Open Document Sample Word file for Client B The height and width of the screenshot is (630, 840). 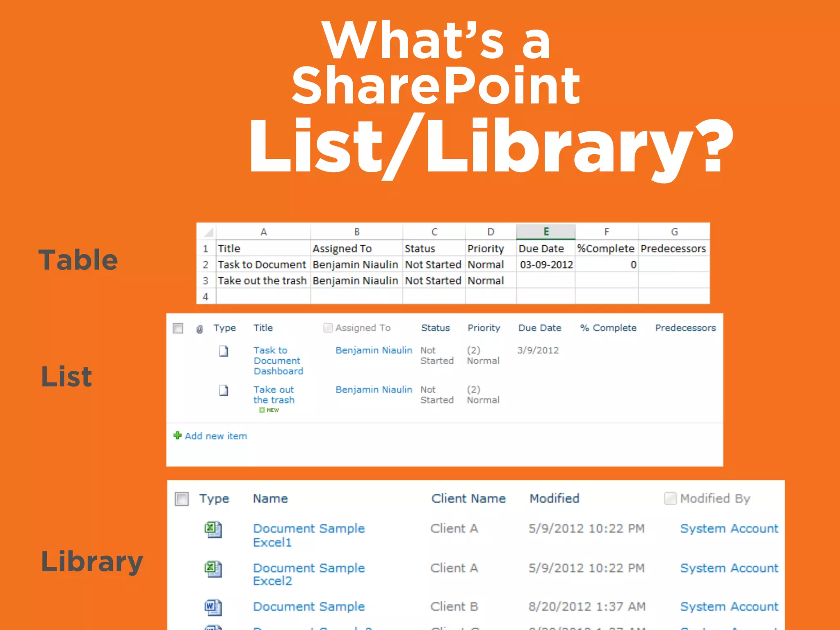coord(308,606)
